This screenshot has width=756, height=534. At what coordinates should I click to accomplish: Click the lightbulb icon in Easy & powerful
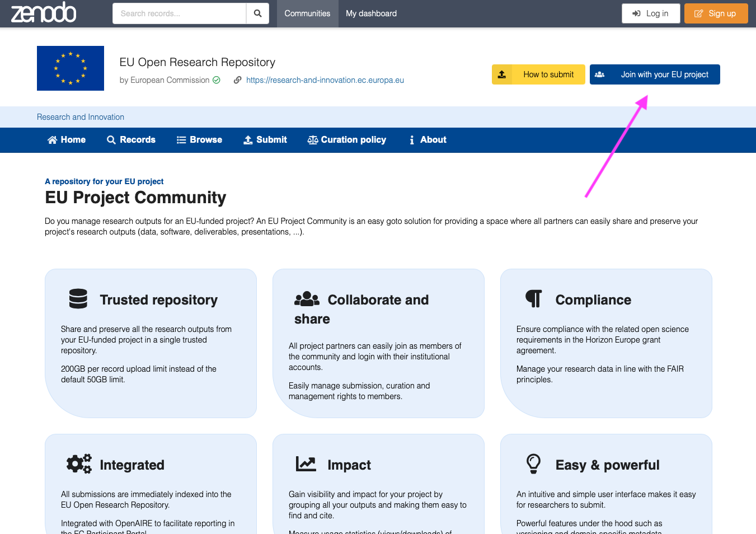[534, 464]
